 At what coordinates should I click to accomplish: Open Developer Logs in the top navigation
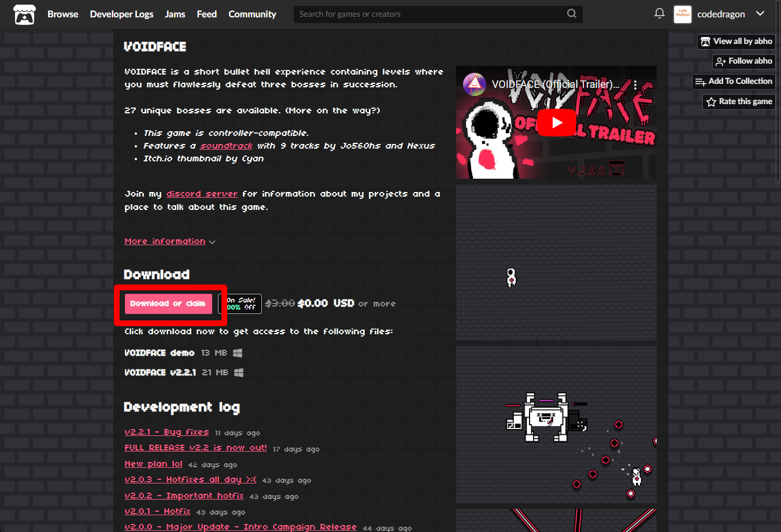point(121,14)
